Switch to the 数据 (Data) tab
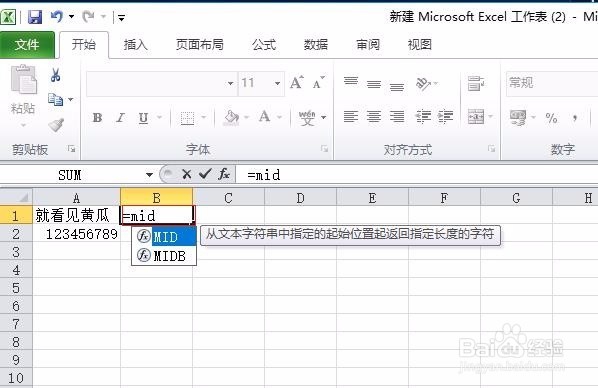Image resolution: width=598 pixels, height=388 pixels. click(315, 45)
